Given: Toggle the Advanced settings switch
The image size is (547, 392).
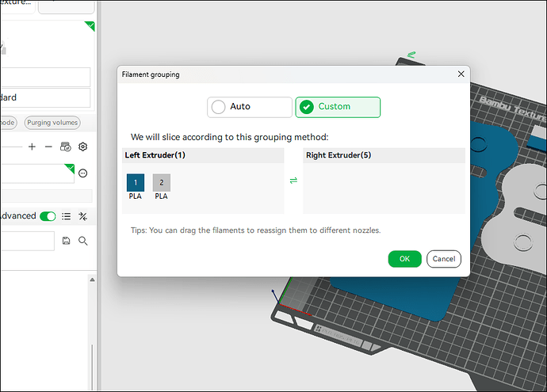Looking at the screenshot, I should [48, 216].
